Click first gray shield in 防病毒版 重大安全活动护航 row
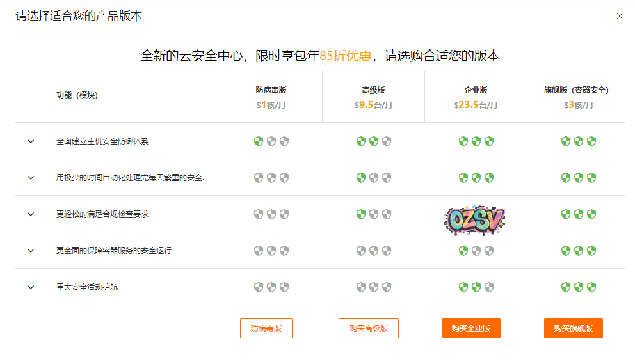Viewport: 635px width, 364px height. [x=259, y=287]
